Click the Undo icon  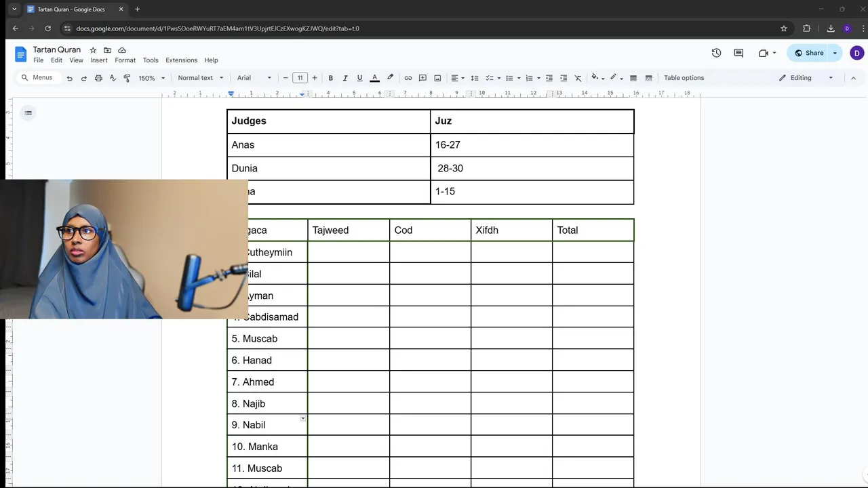[69, 78]
